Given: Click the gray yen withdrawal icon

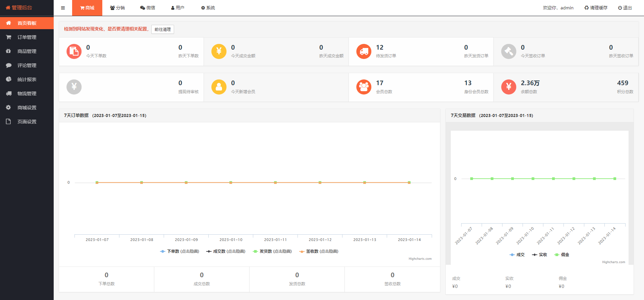Looking at the screenshot, I should click(74, 87).
